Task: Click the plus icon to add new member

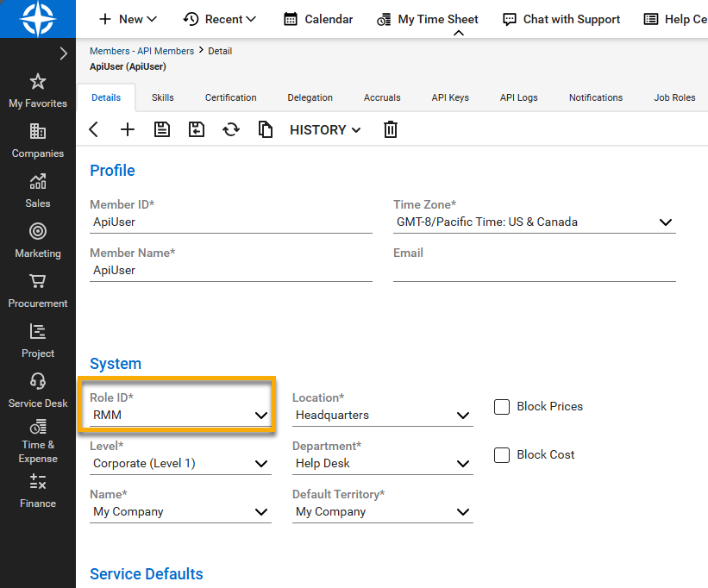Action: pyautogui.click(x=128, y=129)
